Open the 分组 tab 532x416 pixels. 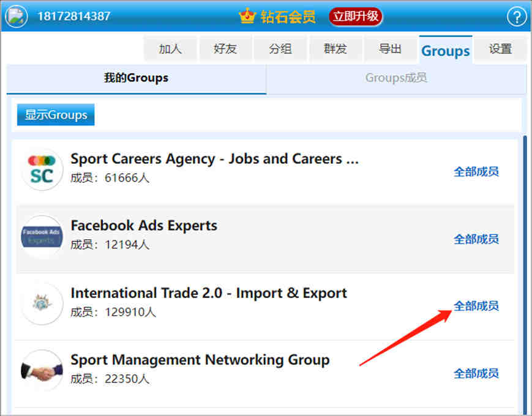[x=280, y=49]
